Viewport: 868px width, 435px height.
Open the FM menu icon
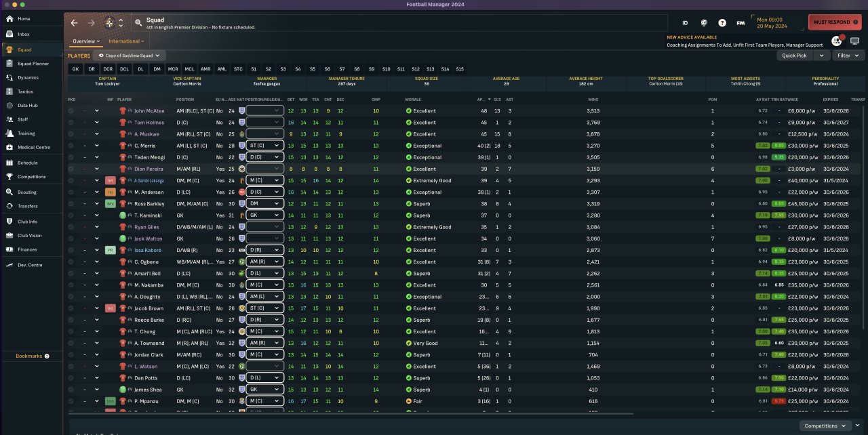click(x=741, y=23)
